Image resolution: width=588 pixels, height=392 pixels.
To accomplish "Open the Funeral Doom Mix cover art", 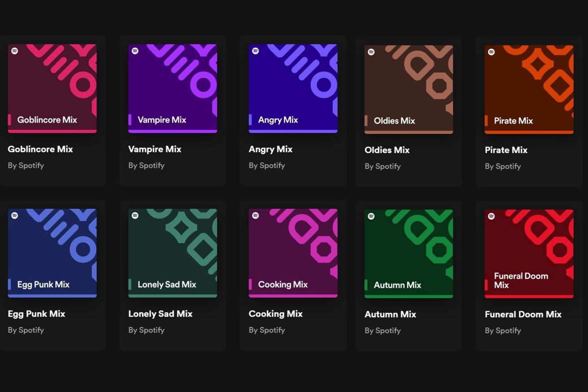I will pos(529,254).
